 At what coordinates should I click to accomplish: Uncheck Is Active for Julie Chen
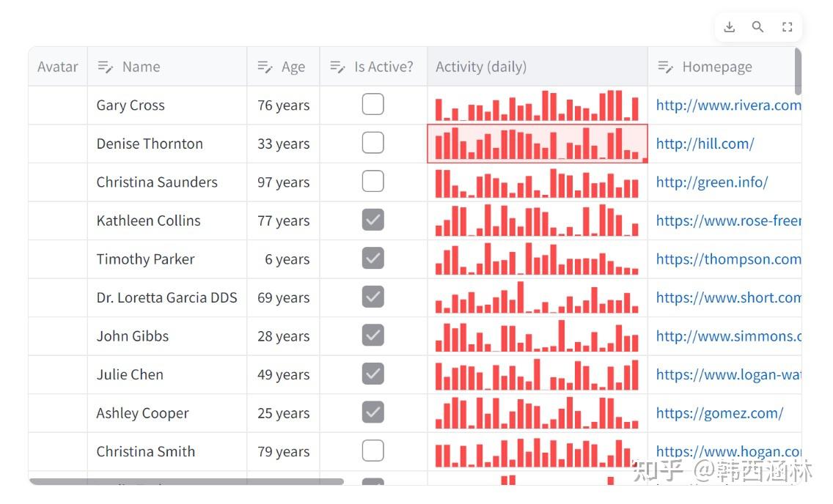[373, 374]
